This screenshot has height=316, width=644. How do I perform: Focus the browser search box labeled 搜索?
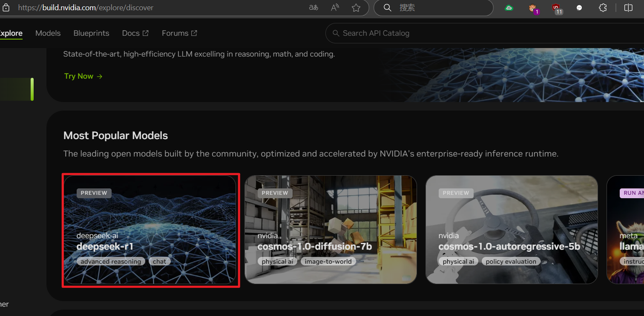[x=433, y=8]
